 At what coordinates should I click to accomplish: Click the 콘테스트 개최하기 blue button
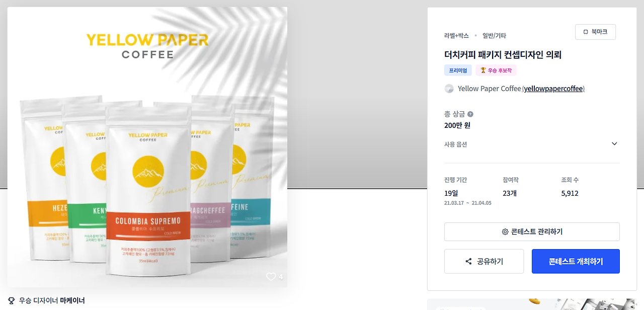576,261
